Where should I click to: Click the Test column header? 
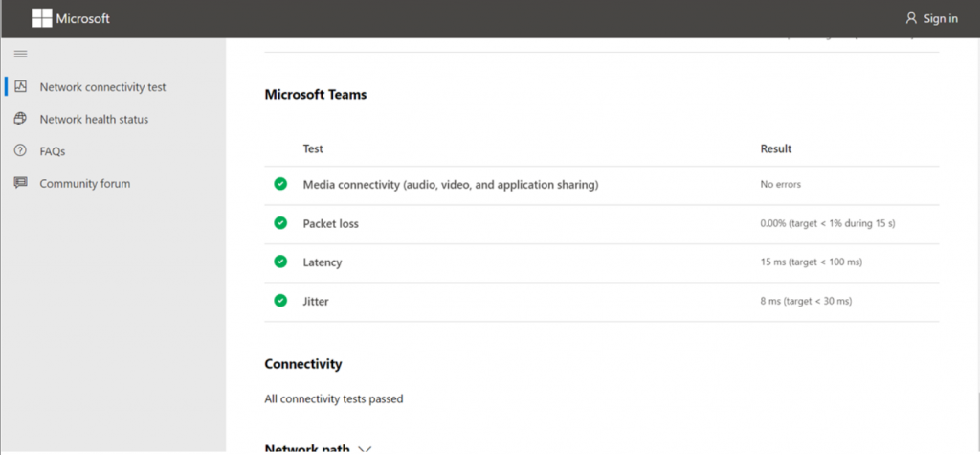click(313, 149)
